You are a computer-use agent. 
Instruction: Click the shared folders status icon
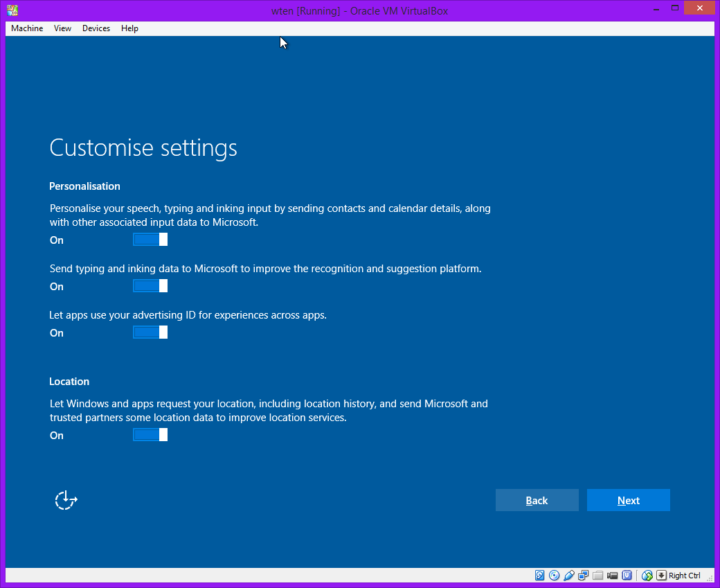coord(598,576)
